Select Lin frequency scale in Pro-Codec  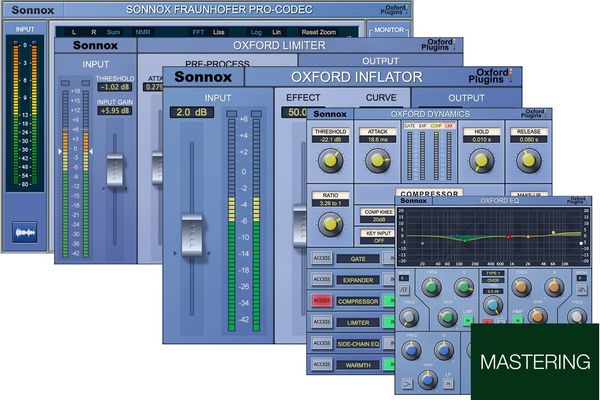(276, 32)
